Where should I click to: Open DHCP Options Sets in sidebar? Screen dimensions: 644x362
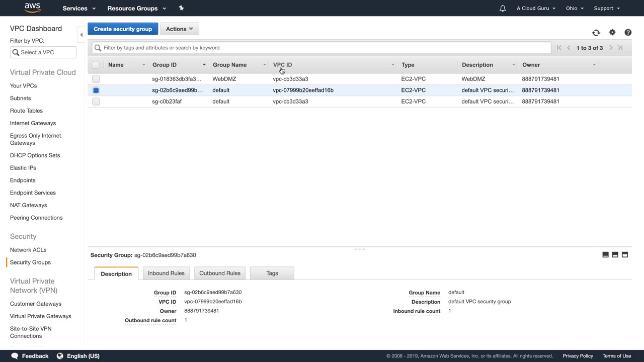click(35, 155)
